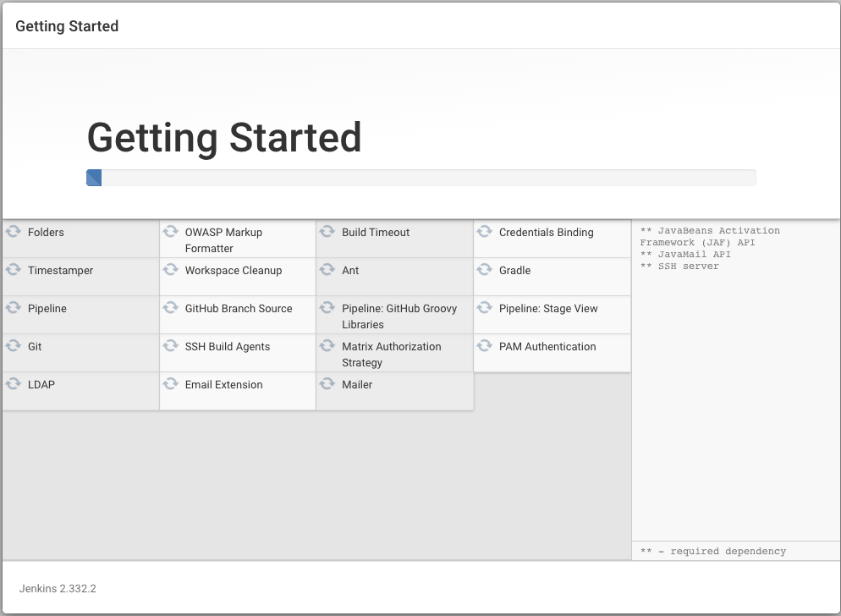Image resolution: width=841 pixels, height=616 pixels.
Task: Click the sync icon beside Pipeline: GitHub Groovy Libraries
Action: (327, 307)
